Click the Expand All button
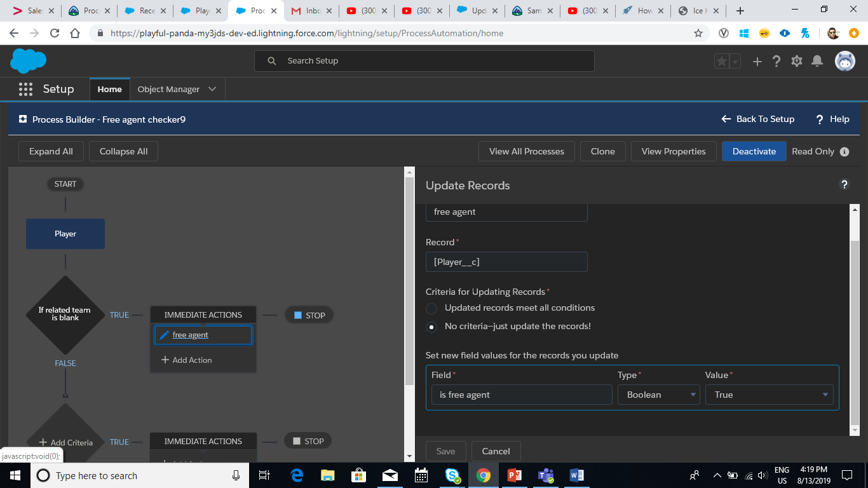The image size is (868, 488). tap(51, 151)
